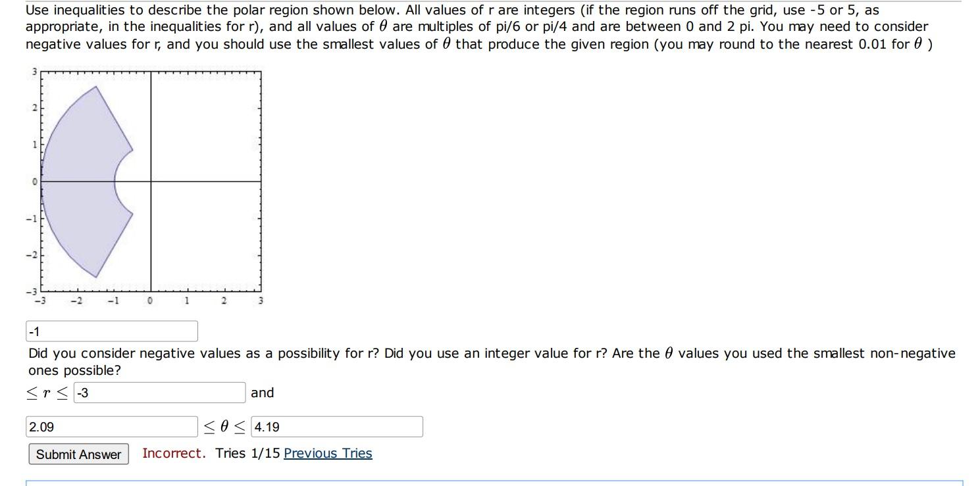The height and width of the screenshot is (486, 980).
Task: Select the input field containing -1
Action: pyautogui.click(x=112, y=330)
